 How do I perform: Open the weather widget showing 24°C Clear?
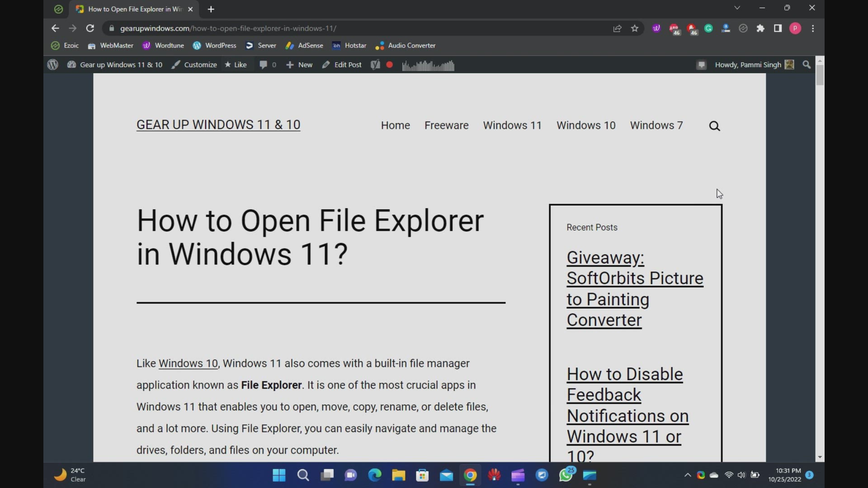coord(70,475)
